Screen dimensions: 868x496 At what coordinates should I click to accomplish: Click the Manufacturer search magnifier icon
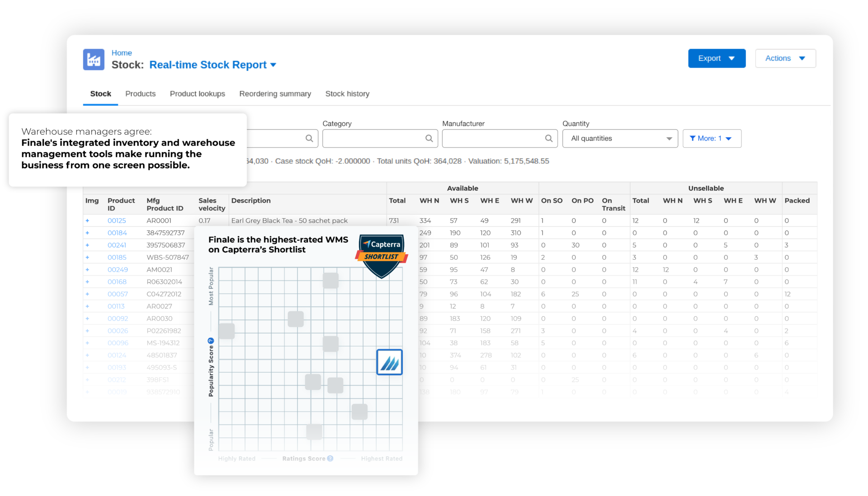(549, 138)
